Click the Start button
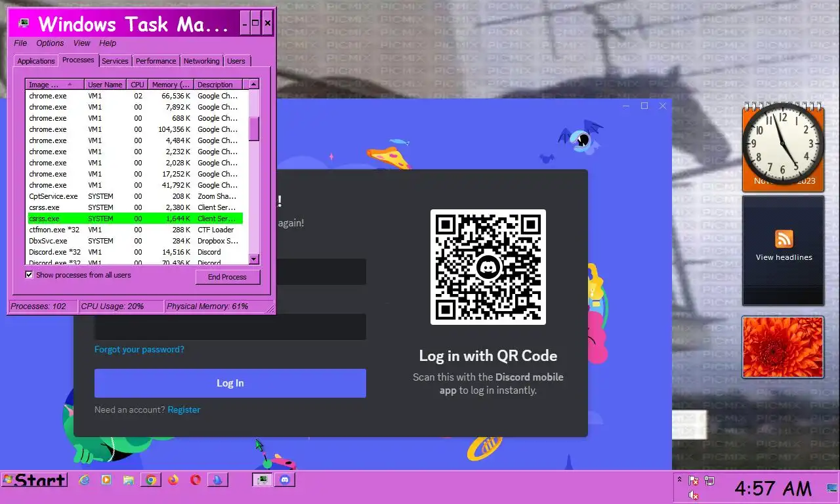 (x=34, y=480)
